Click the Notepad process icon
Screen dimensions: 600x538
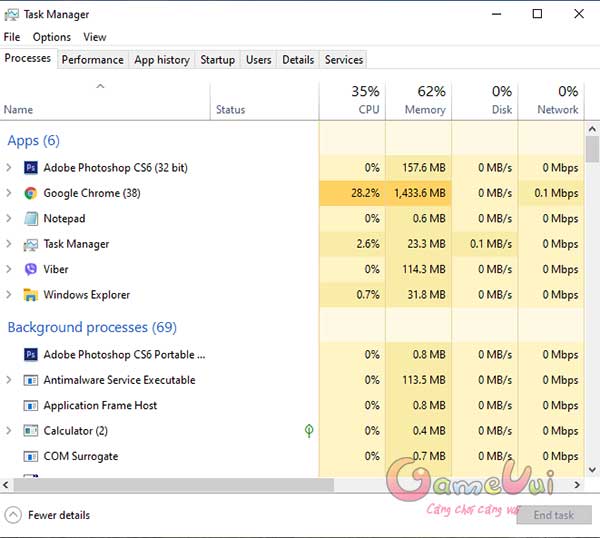[x=31, y=219]
